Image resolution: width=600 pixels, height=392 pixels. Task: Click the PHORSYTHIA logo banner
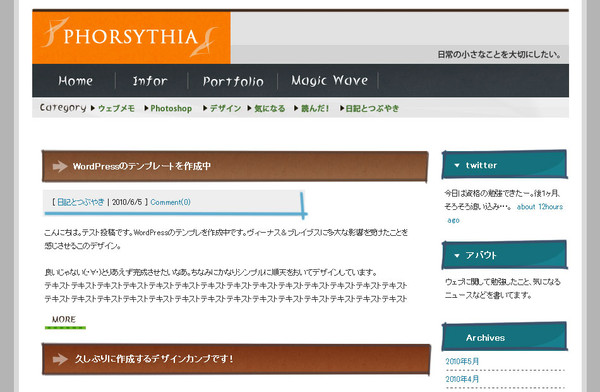click(x=131, y=38)
